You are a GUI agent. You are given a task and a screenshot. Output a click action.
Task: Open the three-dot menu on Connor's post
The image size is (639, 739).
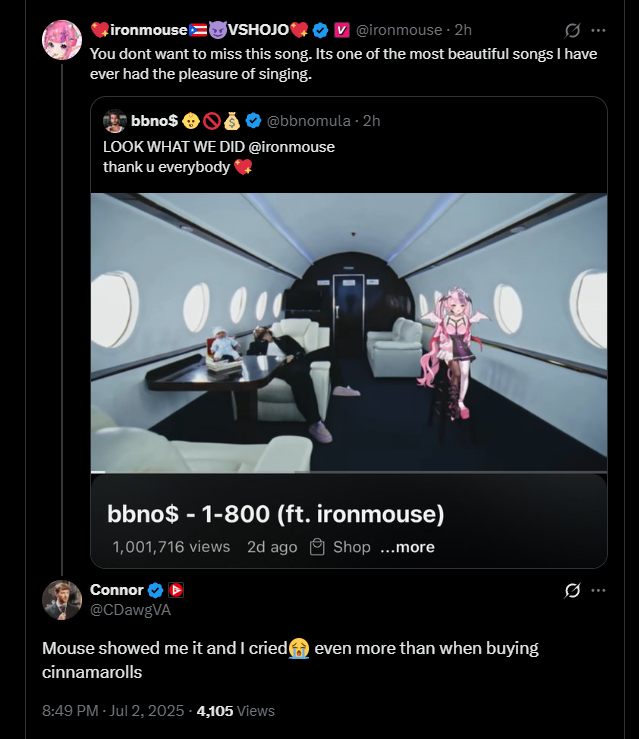pyautogui.click(x=599, y=590)
